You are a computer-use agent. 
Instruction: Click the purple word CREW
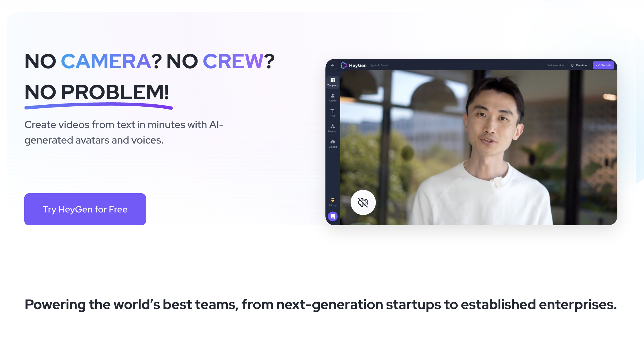[233, 61]
